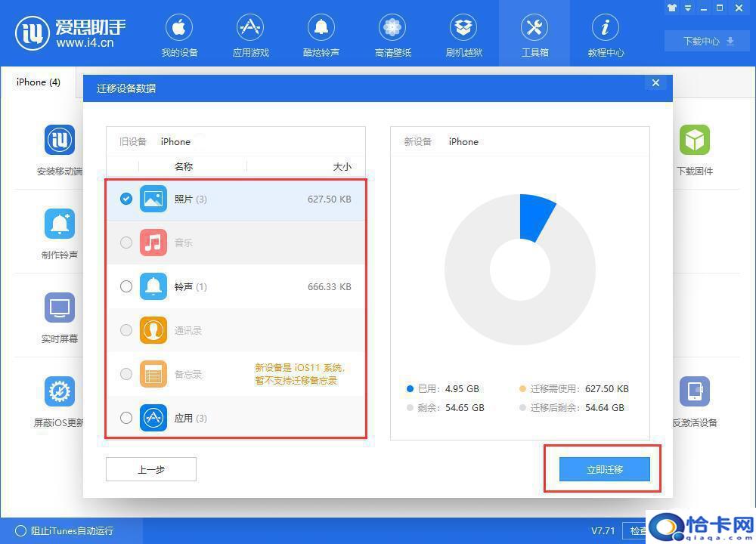Viewport: 756px width, 544px height.
Task: Open 实时屏幕 live screen tool
Action: pos(59,318)
